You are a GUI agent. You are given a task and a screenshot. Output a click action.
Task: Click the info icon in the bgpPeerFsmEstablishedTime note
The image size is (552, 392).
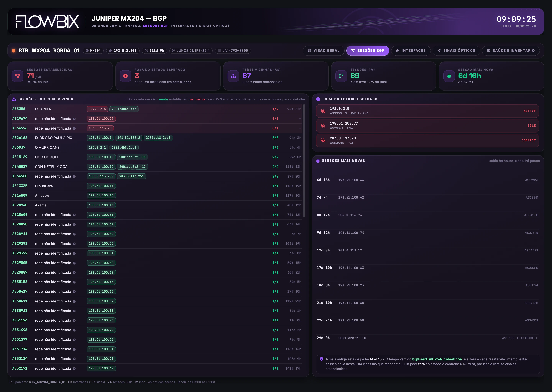click(x=321, y=359)
